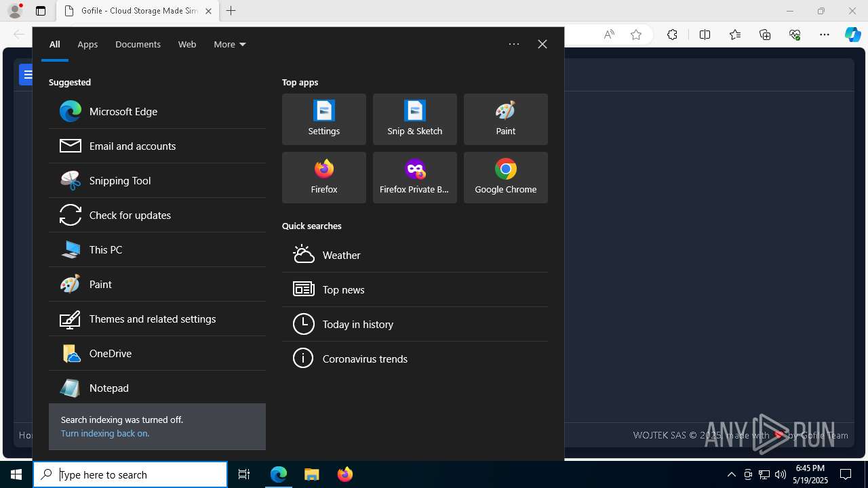Image resolution: width=868 pixels, height=488 pixels.
Task: Open Edge Favorites list
Action: click(735, 35)
